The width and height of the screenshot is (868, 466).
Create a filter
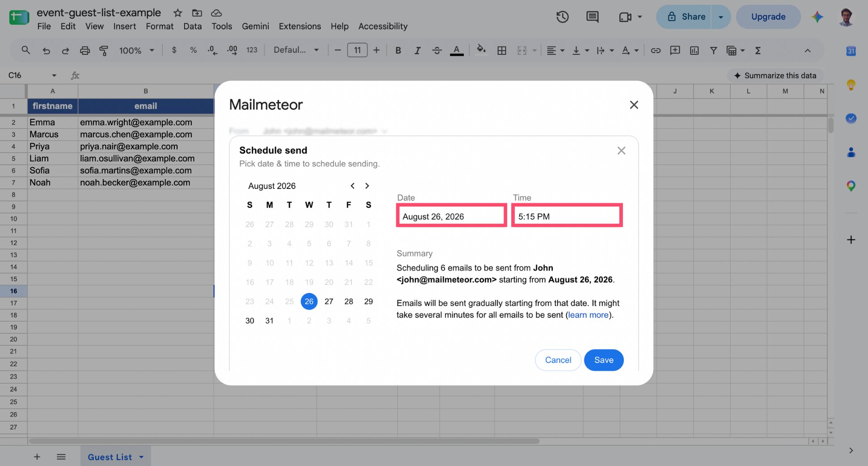(x=713, y=50)
